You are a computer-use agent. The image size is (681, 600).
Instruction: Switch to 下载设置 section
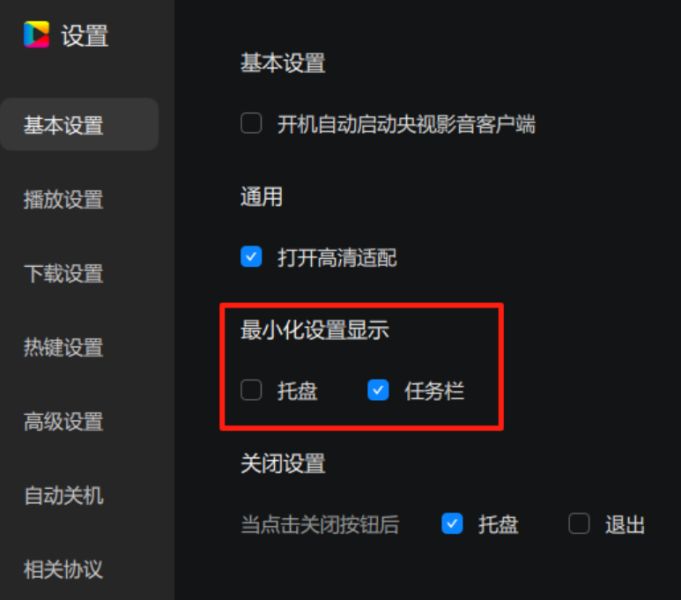click(x=63, y=274)
